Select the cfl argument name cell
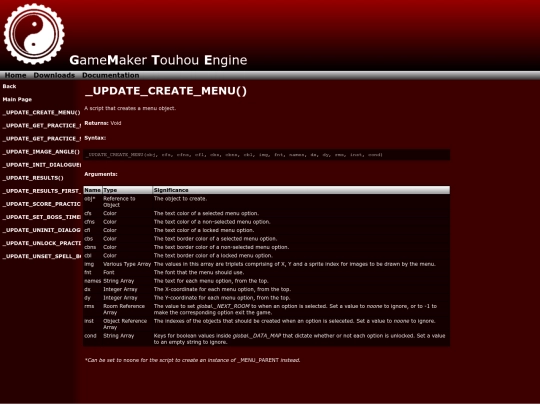Screen dimensions: 540x405 pos(93,230)
